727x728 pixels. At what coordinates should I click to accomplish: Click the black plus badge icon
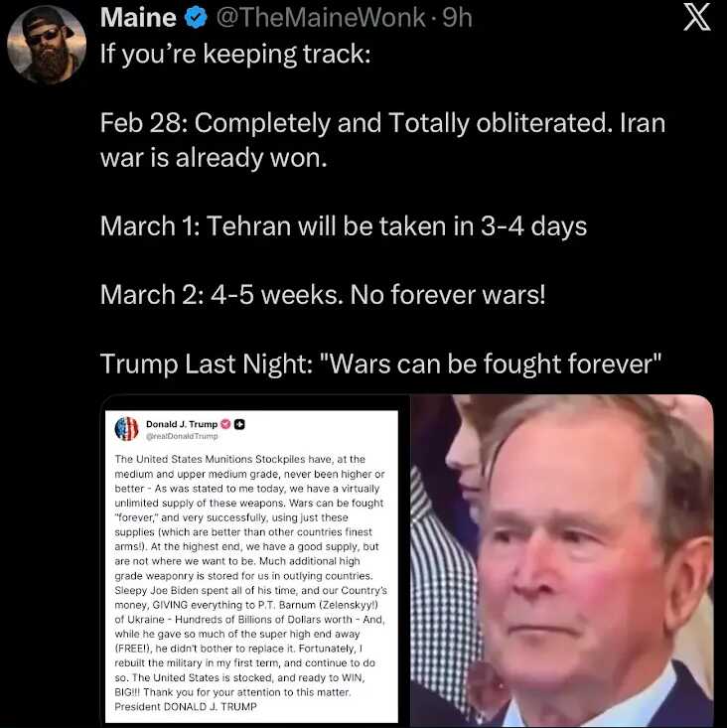(240, 423)
